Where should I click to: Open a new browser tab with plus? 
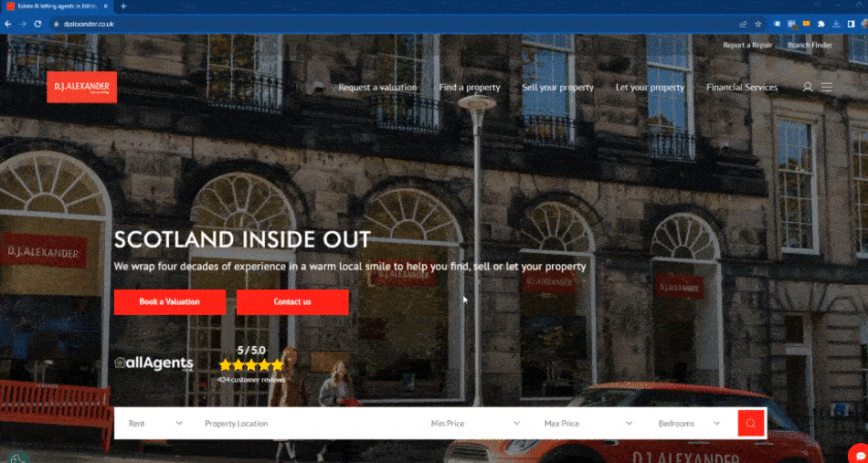coord(123,6)
